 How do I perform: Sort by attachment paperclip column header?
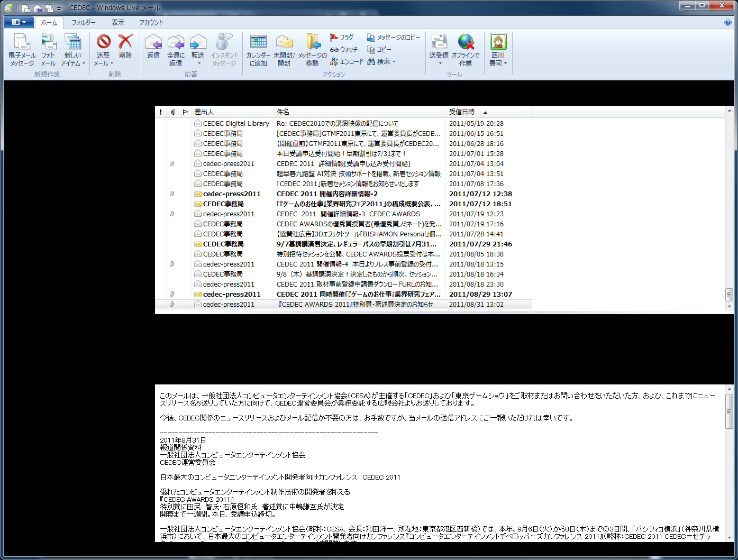tap(172, 112)
